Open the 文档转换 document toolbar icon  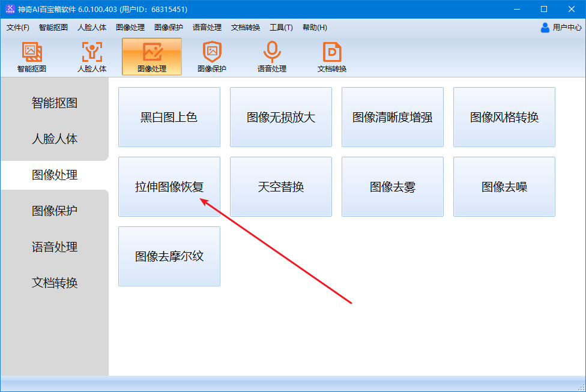pyautogui.click(x=332, y=57)
